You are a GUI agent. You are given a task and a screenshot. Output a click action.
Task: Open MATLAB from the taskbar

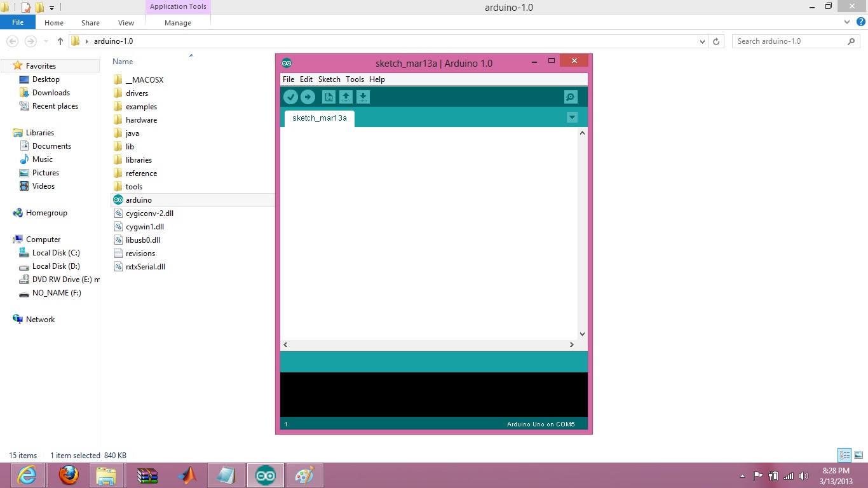pos(187,475)
